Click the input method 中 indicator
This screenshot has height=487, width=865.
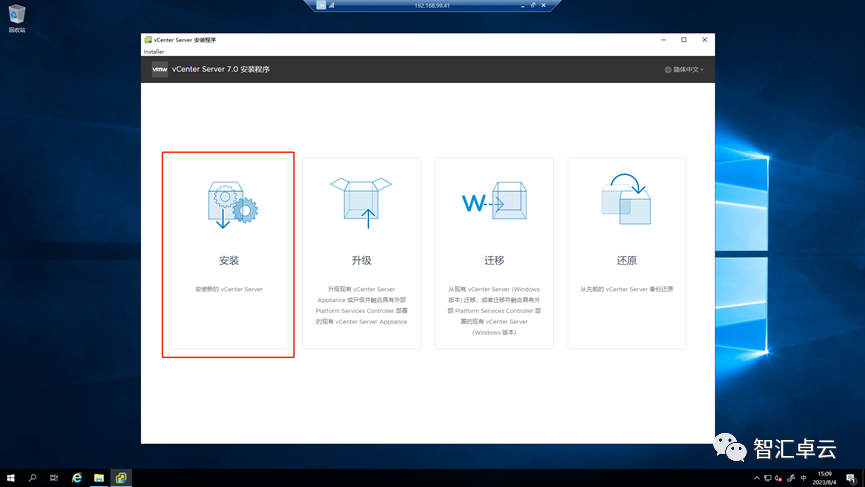pos(803,478)
